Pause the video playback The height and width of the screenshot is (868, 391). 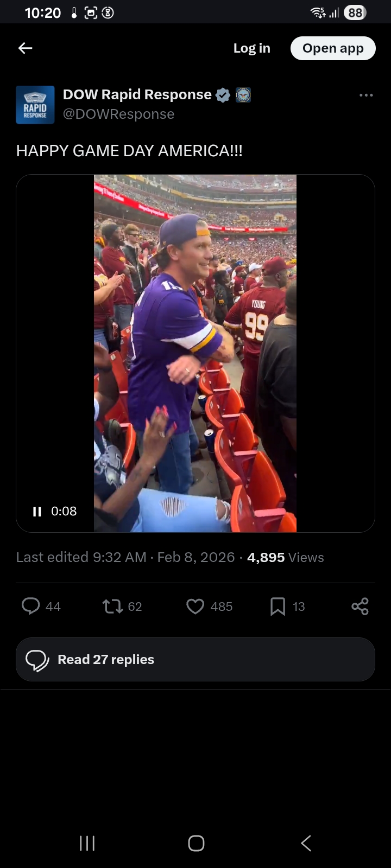(x=37, y=512)
